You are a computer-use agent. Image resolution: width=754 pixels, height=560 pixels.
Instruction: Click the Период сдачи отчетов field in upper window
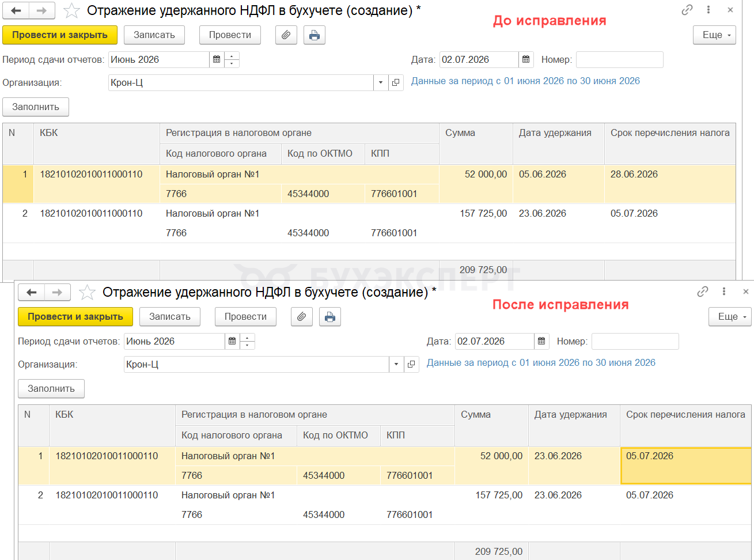tap(159, 60)
